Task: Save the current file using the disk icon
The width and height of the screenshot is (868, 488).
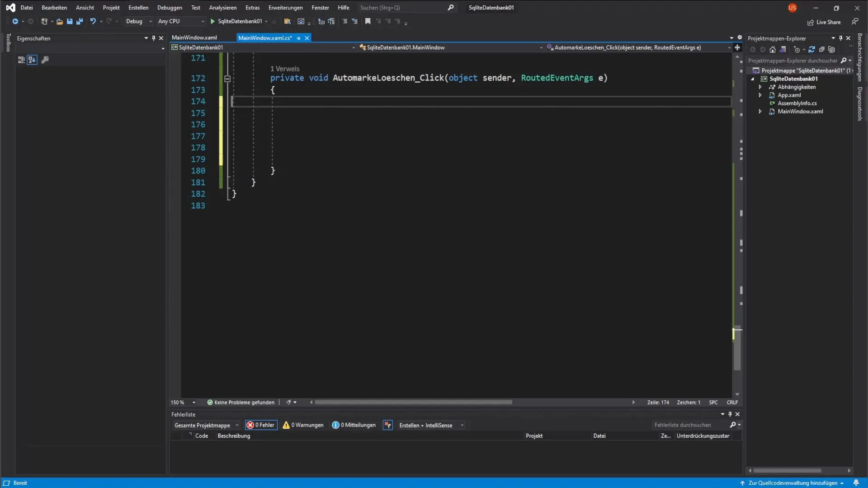Action: tap(70, 21)
